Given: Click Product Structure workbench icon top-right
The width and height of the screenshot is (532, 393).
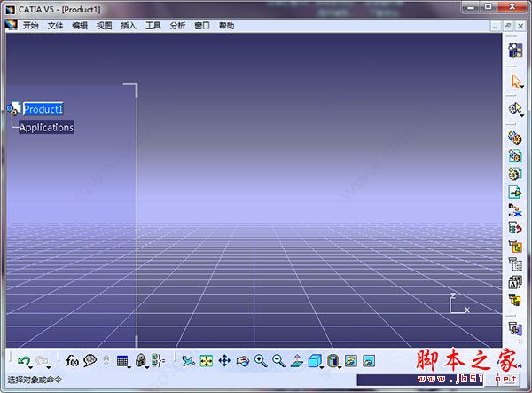Looking at the screenshot, I should click(x=515, y=51).
